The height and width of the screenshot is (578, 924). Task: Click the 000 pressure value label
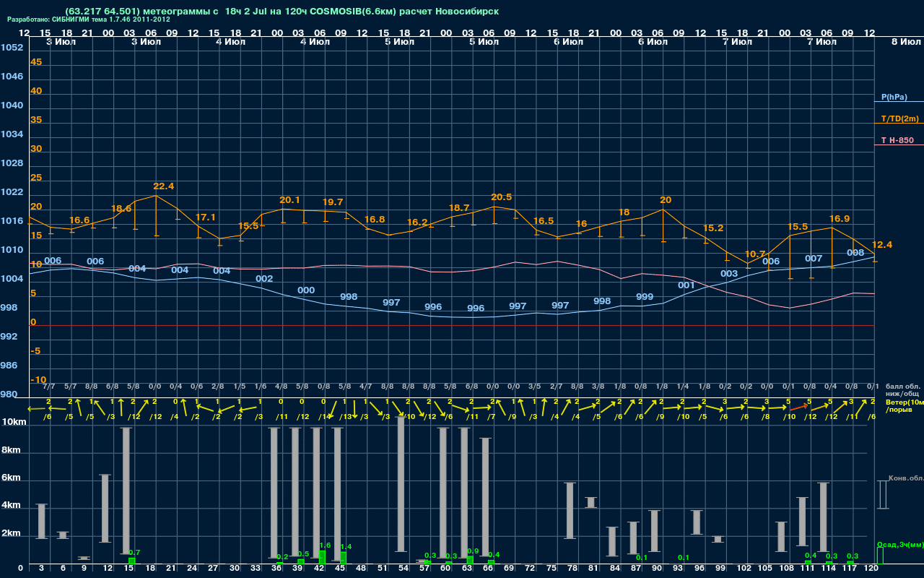point(306,290)
